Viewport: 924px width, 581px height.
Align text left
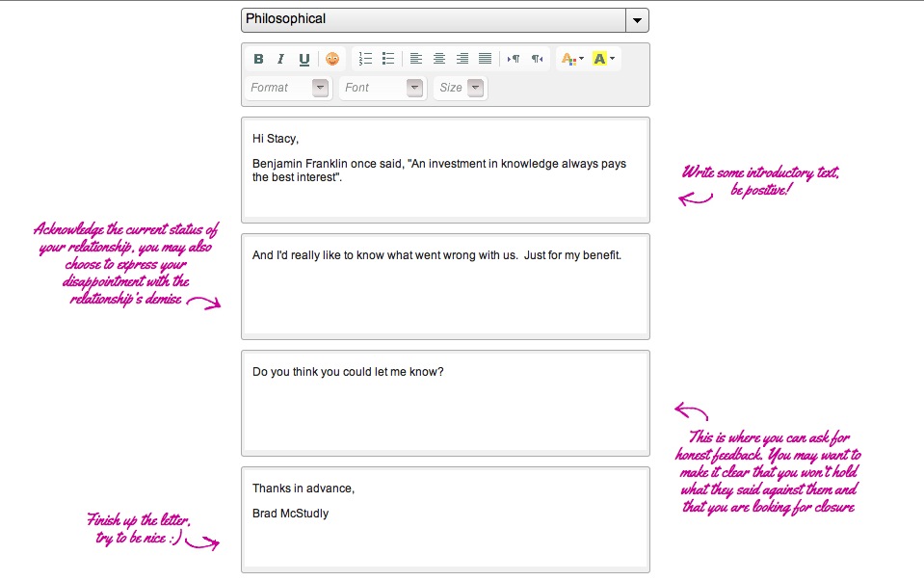[416, 59]
